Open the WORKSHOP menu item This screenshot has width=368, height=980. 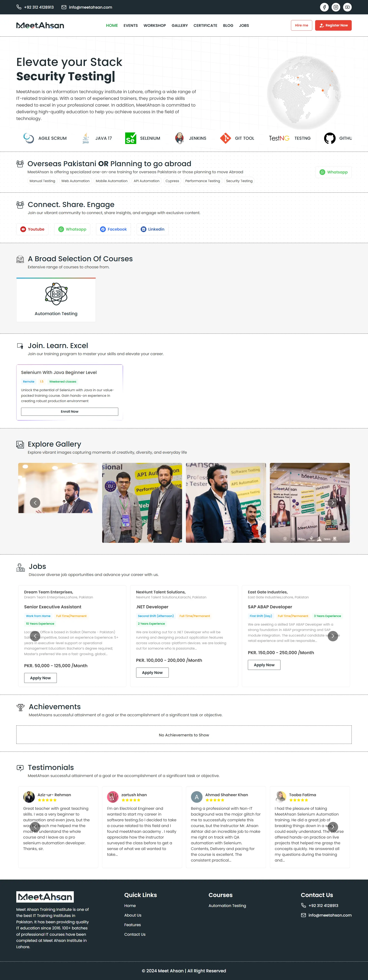[x=154, y=25]
